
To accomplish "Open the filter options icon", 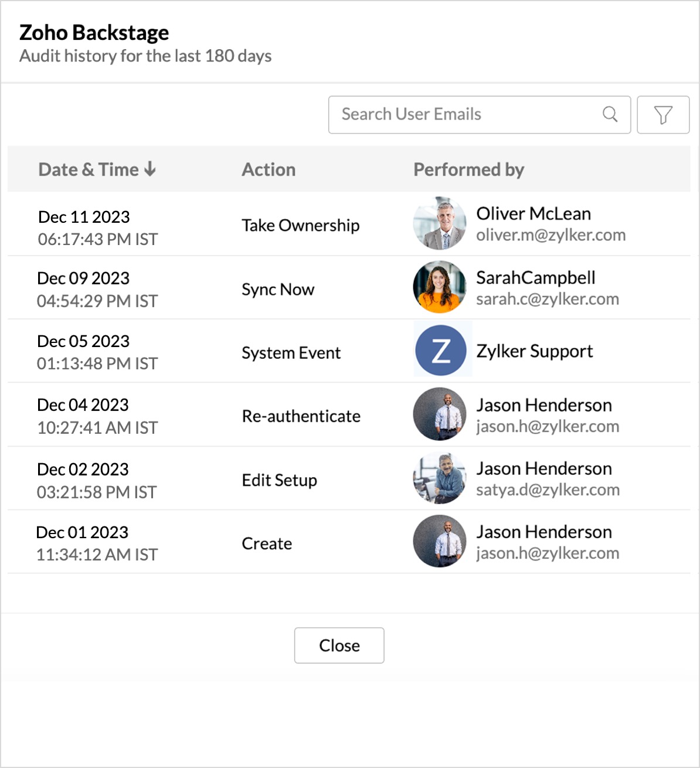I will pos(663,115).
